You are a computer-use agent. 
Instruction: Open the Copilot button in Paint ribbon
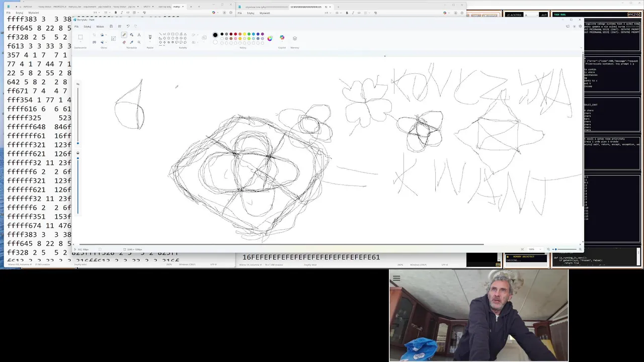coord(282,38)
